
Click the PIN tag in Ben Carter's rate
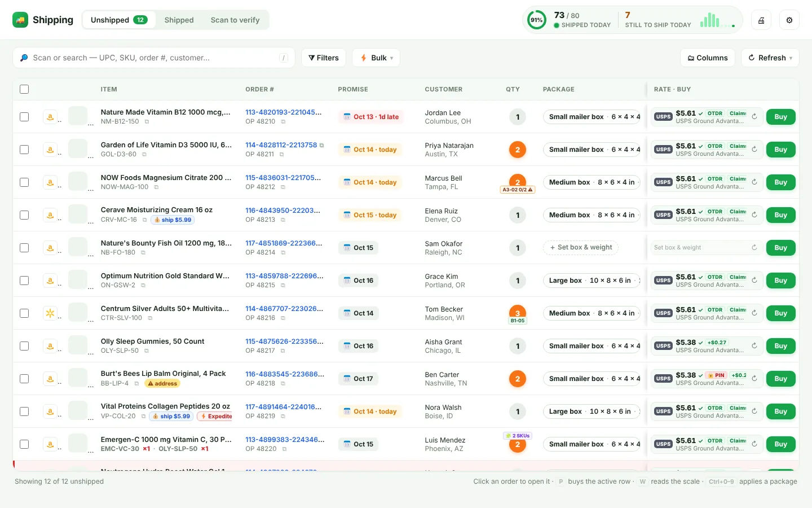point(716,375)
